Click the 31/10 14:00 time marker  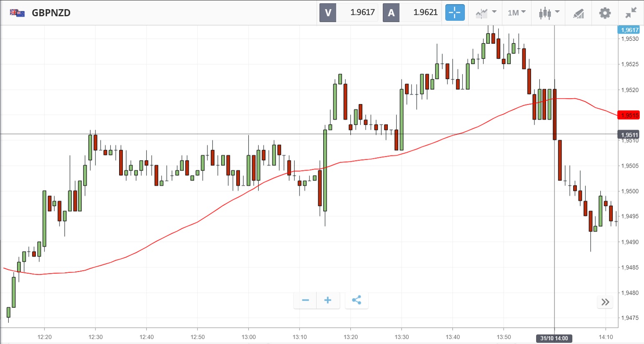pyautogui.click(x=554, y=338)
